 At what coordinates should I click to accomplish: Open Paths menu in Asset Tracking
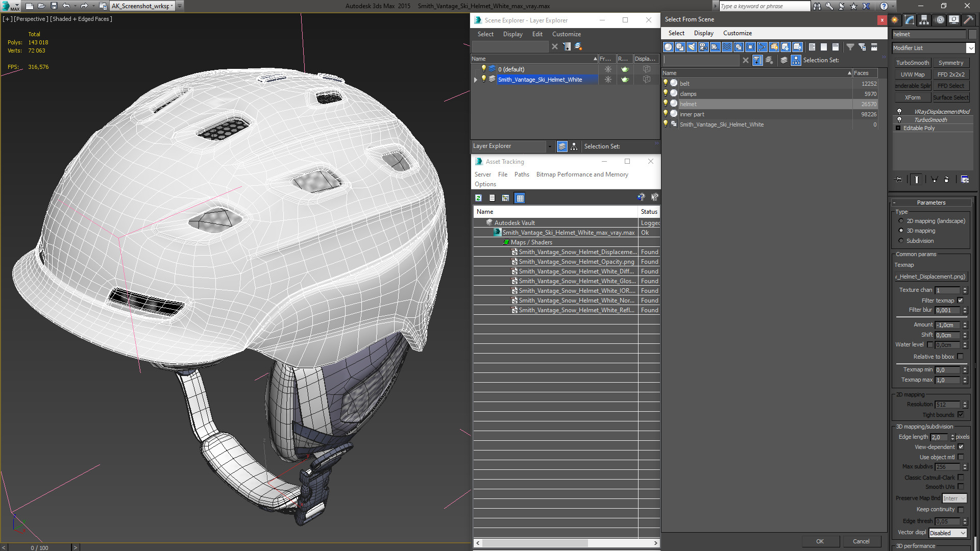point(522,174)
